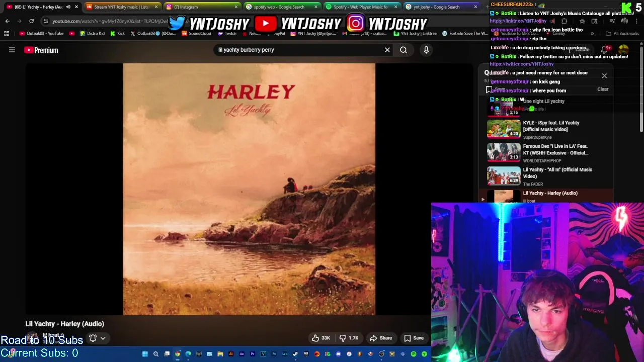
Task: Open the Windows Start menu
Action: coord(145,354)
